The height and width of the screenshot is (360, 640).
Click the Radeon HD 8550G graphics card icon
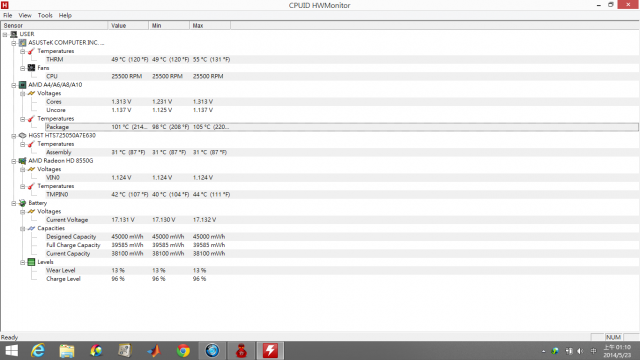(23, 161)
